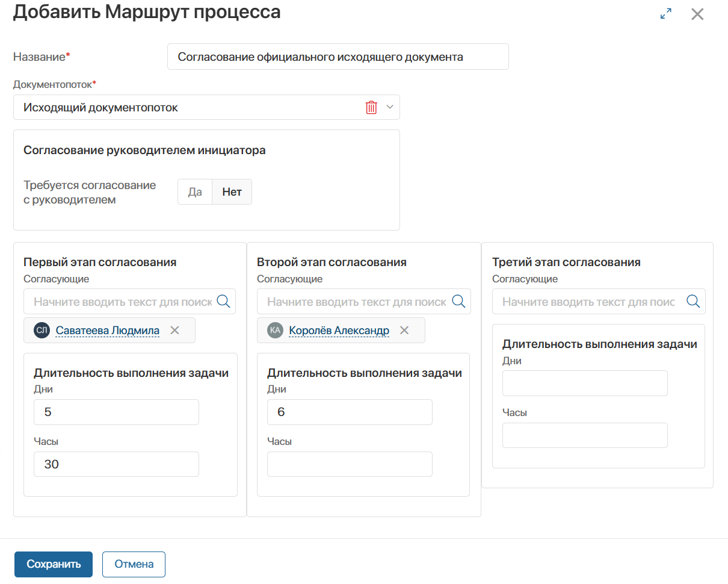Open the Королёв Александр profile link
728x584 pixels.
pos(339,330)
